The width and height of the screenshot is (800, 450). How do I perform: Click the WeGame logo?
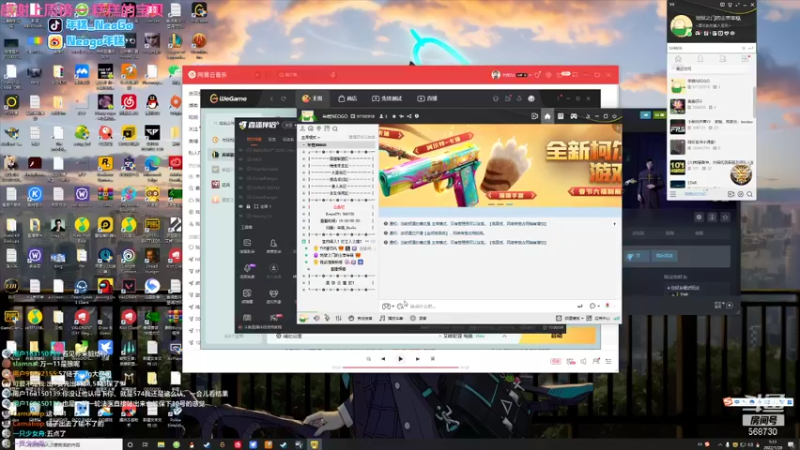[x=228, y=98]
